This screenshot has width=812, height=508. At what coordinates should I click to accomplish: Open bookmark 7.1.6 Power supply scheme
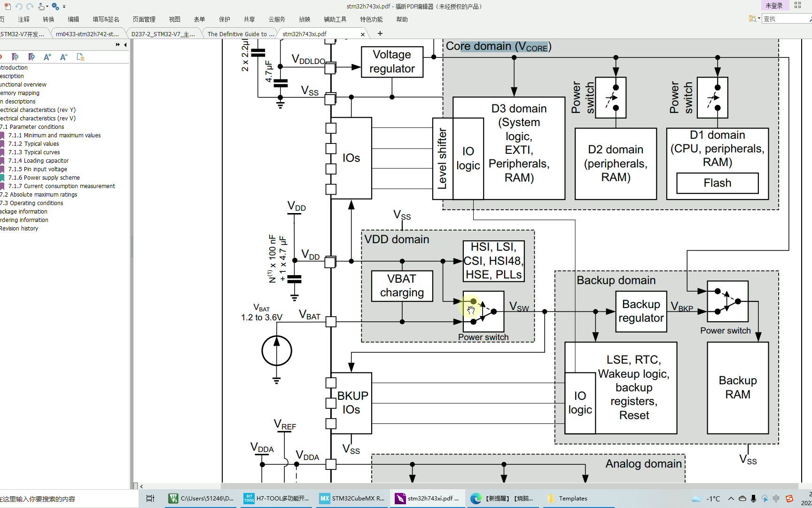(44, 178)
